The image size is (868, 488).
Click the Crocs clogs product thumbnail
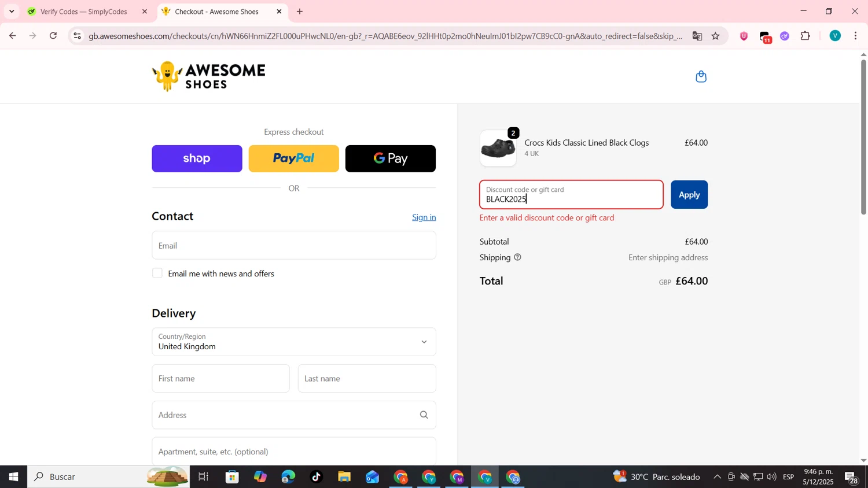pyautogui.click(x=498, y=148)
